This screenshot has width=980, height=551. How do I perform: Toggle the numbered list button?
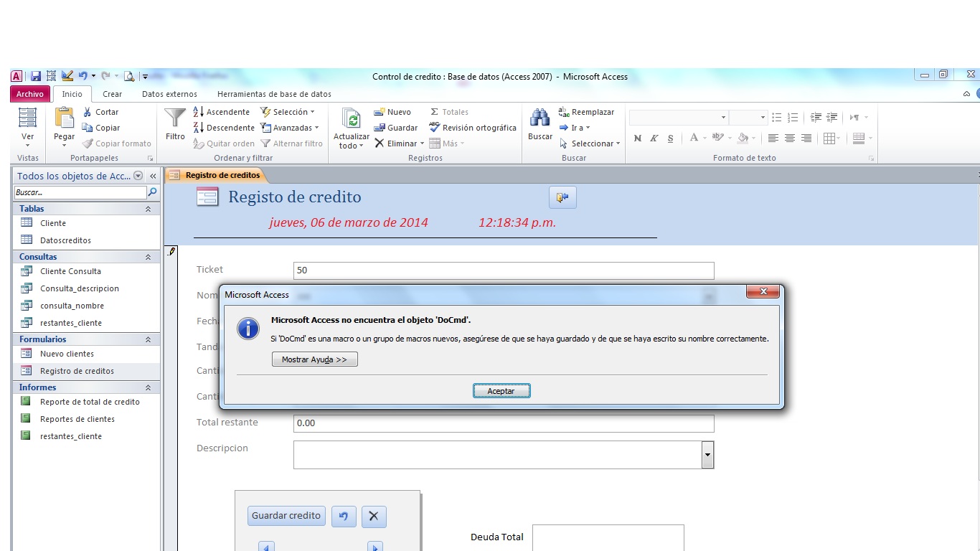793,118
